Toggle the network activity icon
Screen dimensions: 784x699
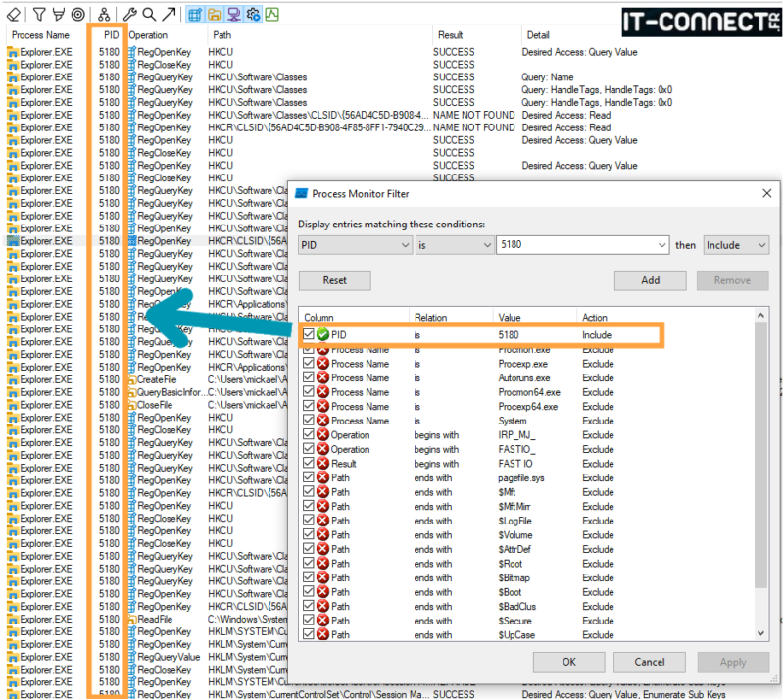(233, 14)
